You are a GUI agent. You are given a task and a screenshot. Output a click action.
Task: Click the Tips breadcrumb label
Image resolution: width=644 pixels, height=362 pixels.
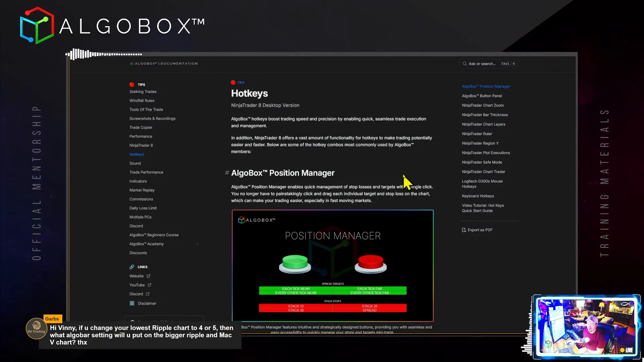click(241, 83)
